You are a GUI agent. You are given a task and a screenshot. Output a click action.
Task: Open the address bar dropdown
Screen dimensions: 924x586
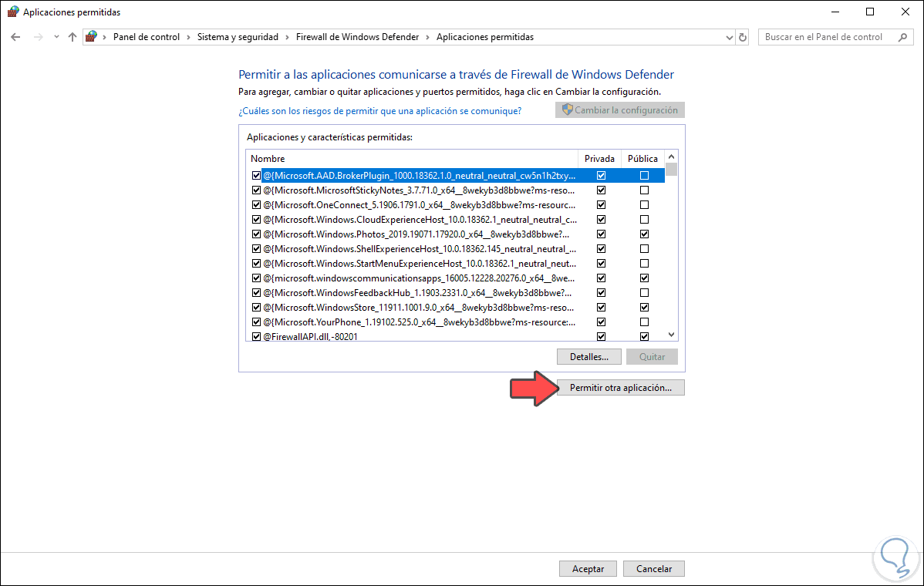[x=728, y=36]
